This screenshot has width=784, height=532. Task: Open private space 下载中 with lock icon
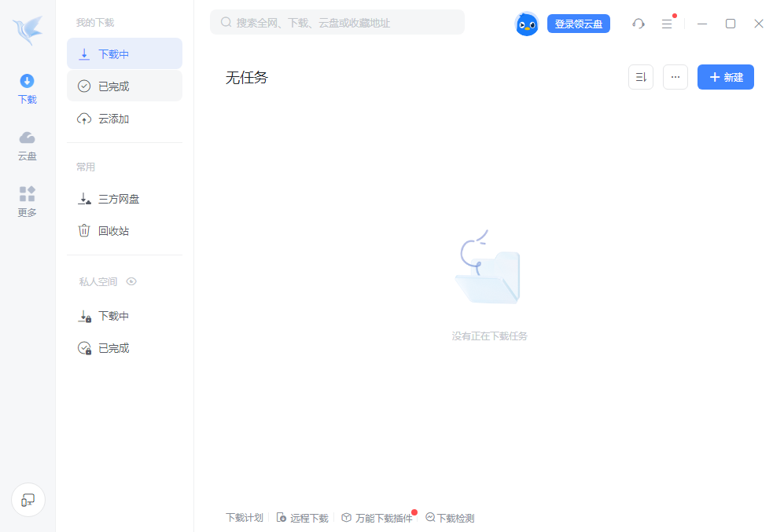124,316
